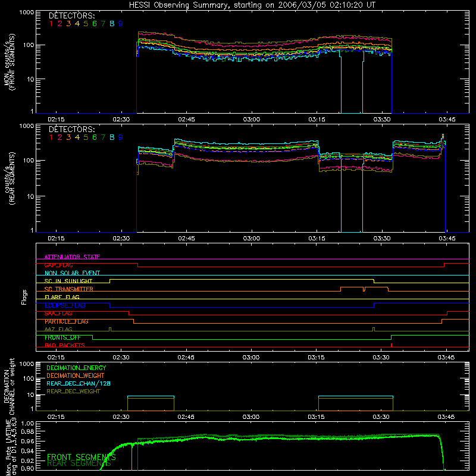Click detector 1 in front segments legend
Image resolution: width=476 pixels, height=476 pixels.
coord(51,24)
